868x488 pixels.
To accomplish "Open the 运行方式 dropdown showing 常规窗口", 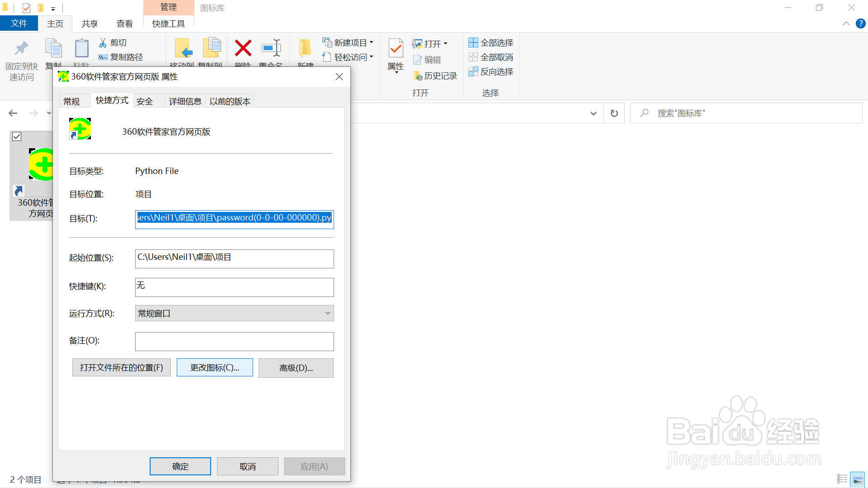I will pyautogui.click(x=327, y=313).
